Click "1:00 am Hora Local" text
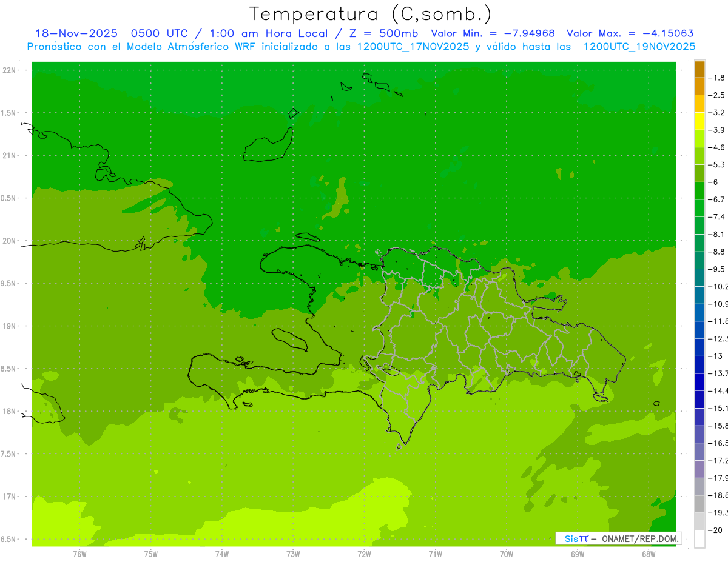Screen dimensions: 728x562 coord(269,33)
